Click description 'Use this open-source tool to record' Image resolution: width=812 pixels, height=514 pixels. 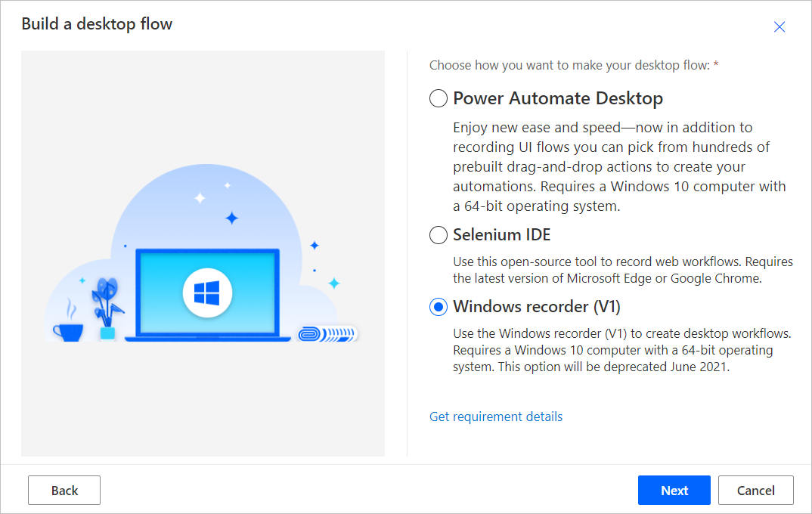click(623, 270)
